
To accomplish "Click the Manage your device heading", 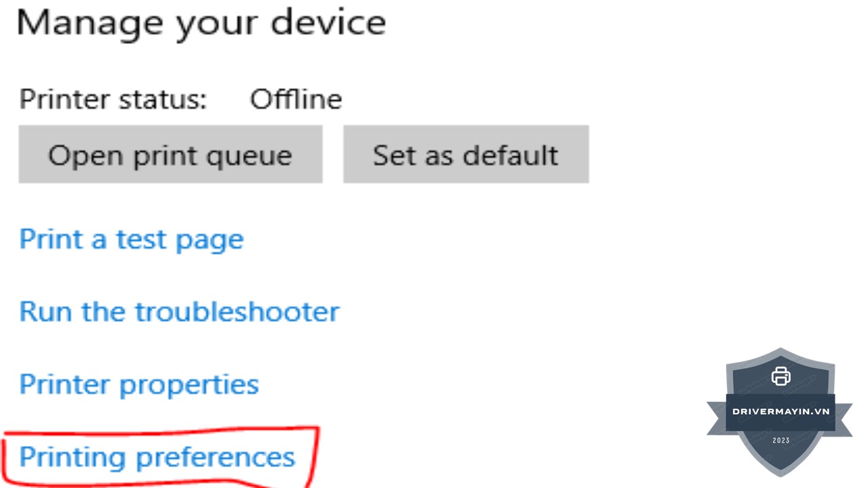I will click(x=201, y=24).
